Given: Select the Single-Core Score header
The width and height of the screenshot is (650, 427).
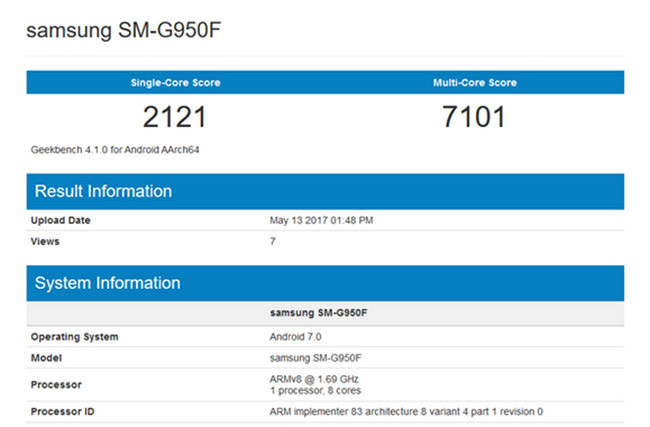Looking at the screenshot, I should point(175,82).
